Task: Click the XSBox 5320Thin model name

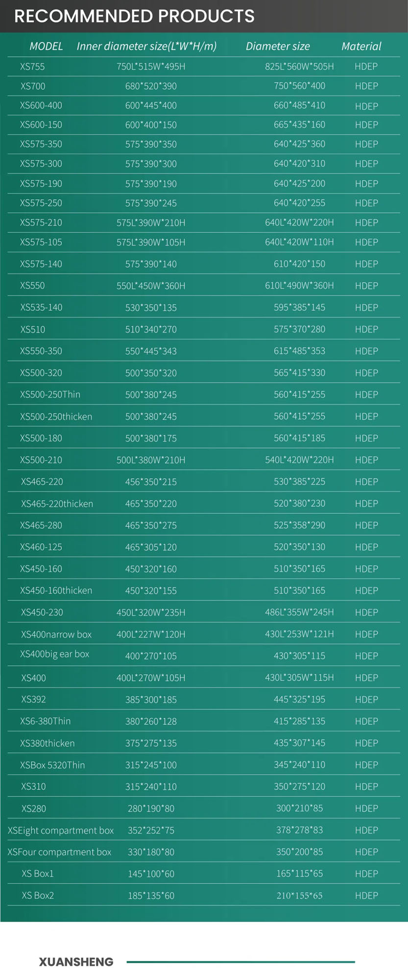Action: (x=52, y=765)
